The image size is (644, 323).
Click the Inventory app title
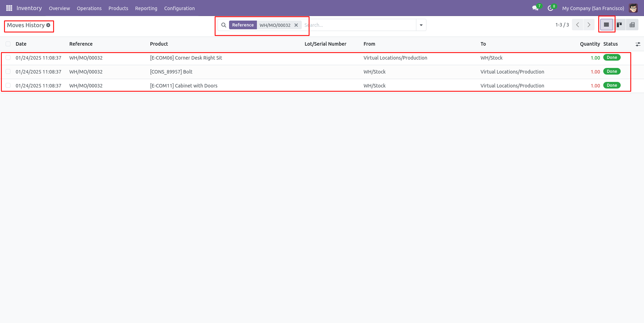(29, 8)
